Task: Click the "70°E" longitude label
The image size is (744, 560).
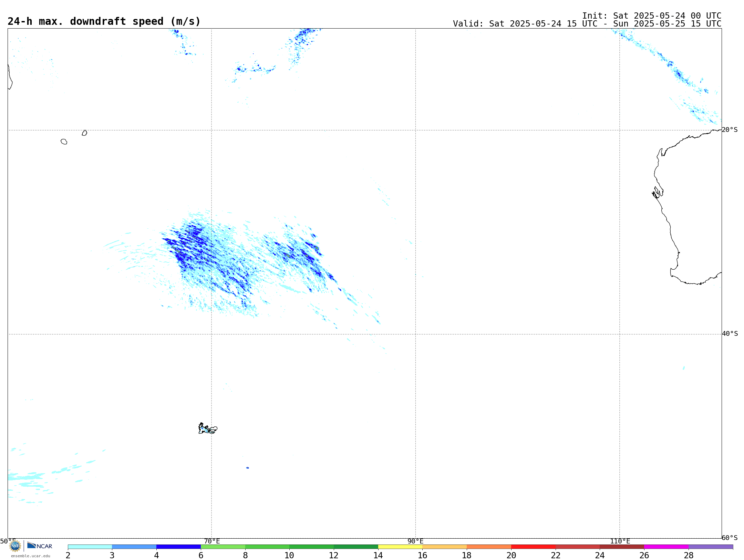Action: click(212, 541)
